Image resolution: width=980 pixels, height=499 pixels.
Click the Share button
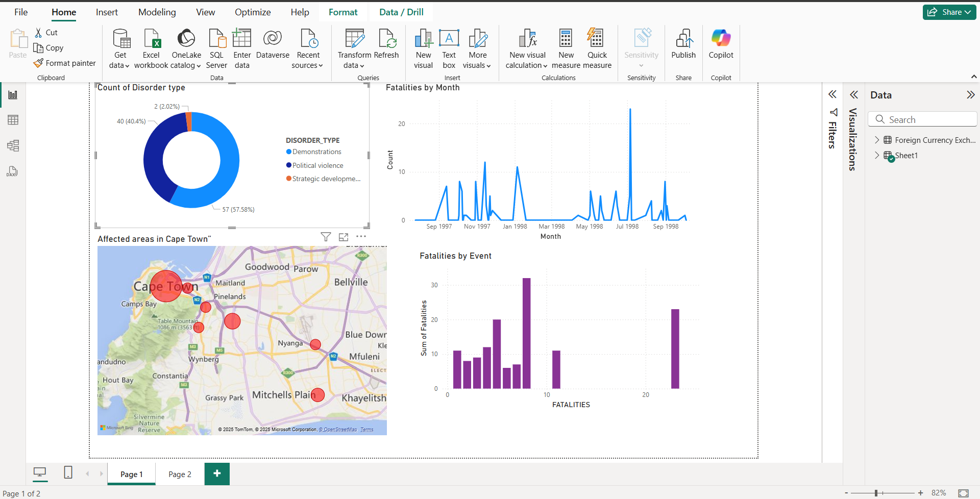949,12
